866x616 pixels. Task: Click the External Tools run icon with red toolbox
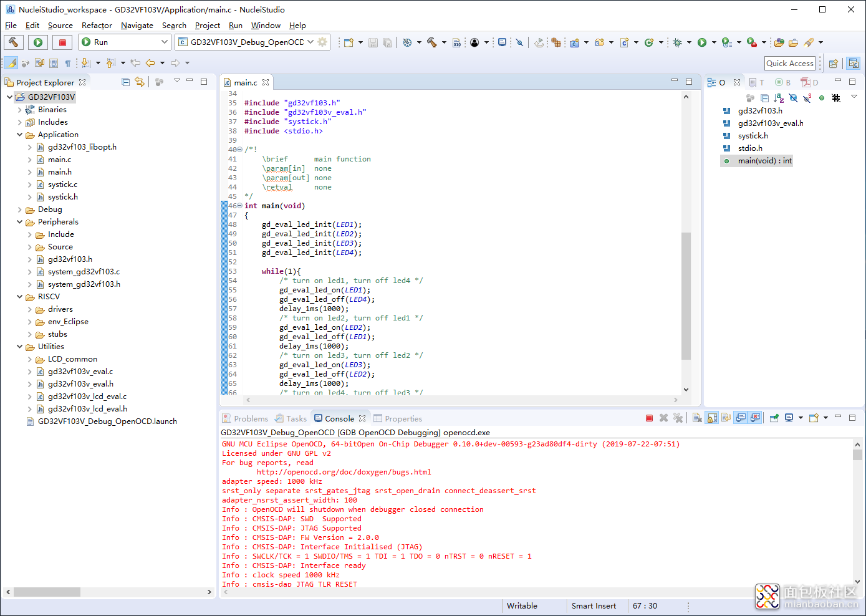click(x=752, y=42)
